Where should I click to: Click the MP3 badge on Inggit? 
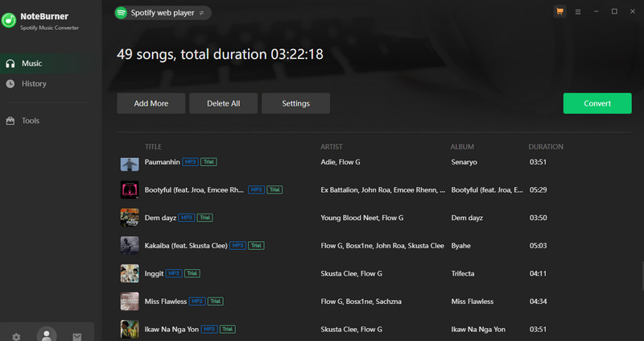pyautogui.click(x=174, y=273)
